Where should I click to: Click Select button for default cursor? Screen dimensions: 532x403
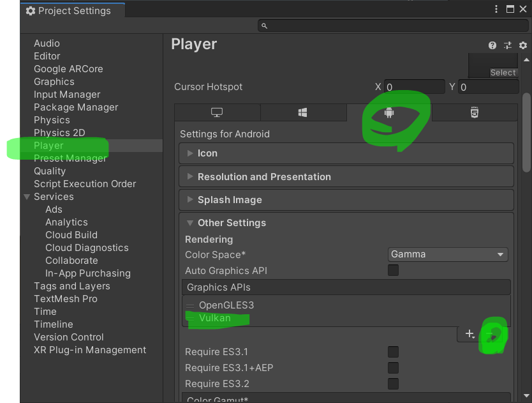tap(503, 73)
